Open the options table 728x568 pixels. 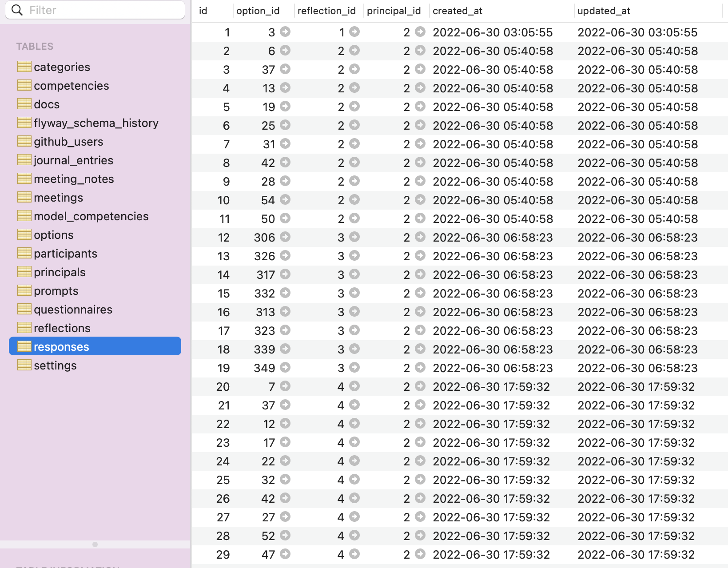(x=53, y=234)
